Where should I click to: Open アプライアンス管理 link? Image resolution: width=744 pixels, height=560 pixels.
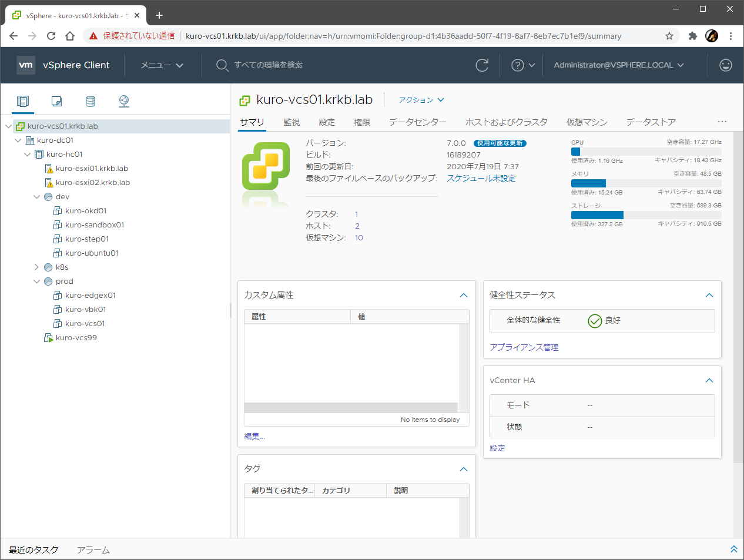(x=524, y=347)
